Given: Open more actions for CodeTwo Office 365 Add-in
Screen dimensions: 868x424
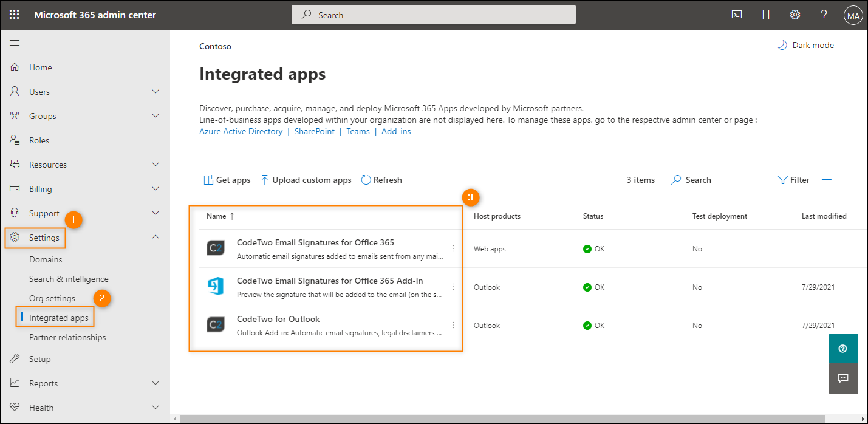Looking at the screenshot, I should tap(453, 287).
